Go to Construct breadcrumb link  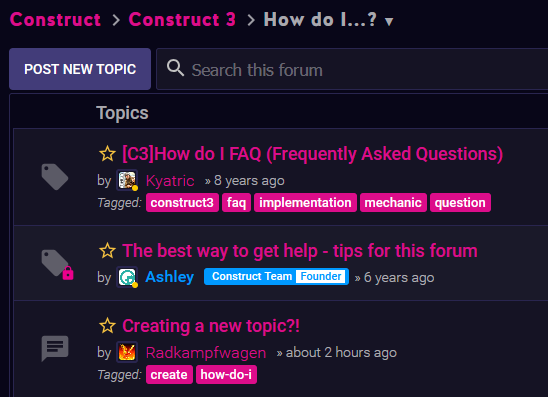click(56, 20)
